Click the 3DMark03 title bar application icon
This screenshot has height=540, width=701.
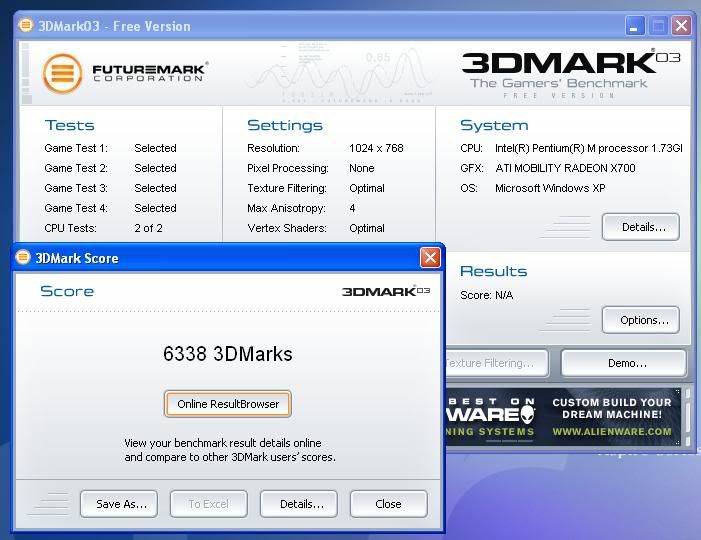tap(26, 26)
